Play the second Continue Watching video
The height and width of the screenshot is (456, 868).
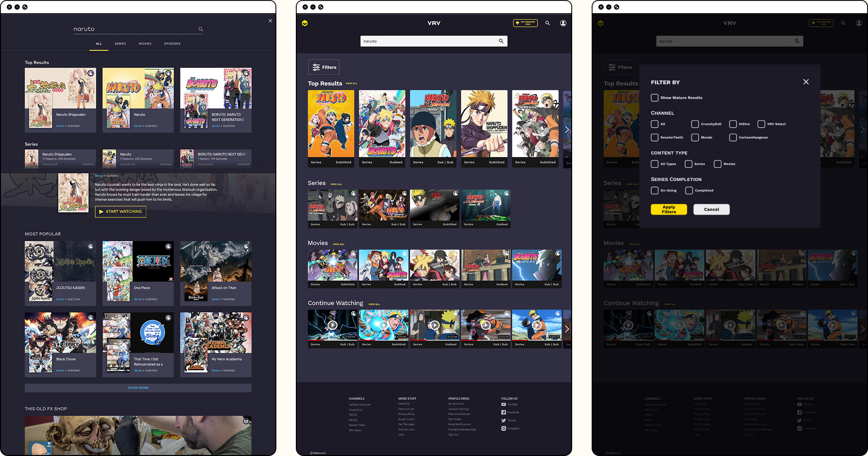click(x=384, y=325)
